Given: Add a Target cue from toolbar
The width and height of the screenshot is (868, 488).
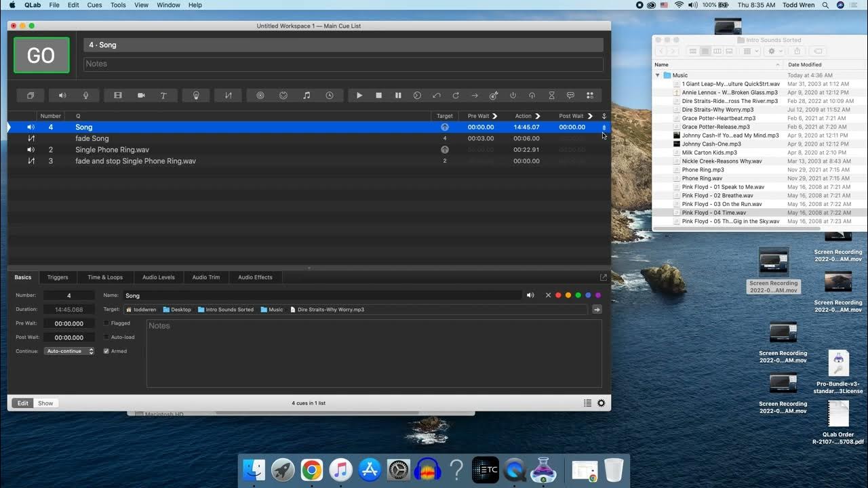Looking at the screenshot, I should click(x=494, y=96).
